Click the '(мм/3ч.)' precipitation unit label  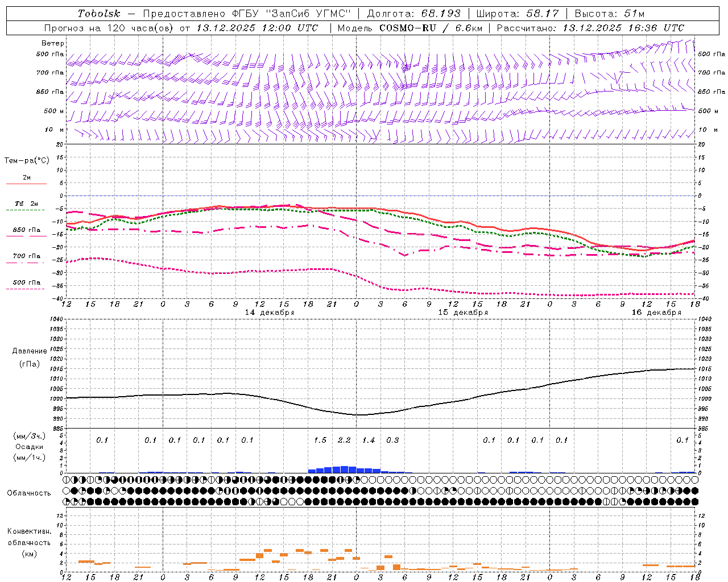click(29, 436)
